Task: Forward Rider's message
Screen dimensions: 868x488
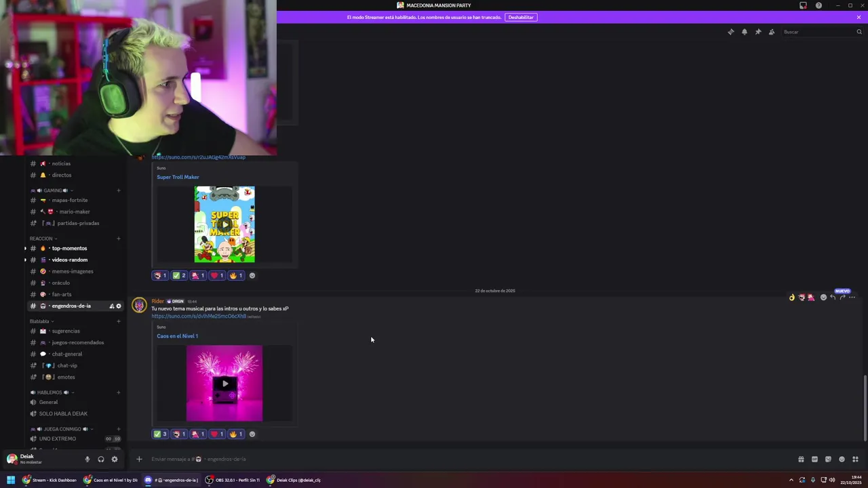Action: pos(842,297)
